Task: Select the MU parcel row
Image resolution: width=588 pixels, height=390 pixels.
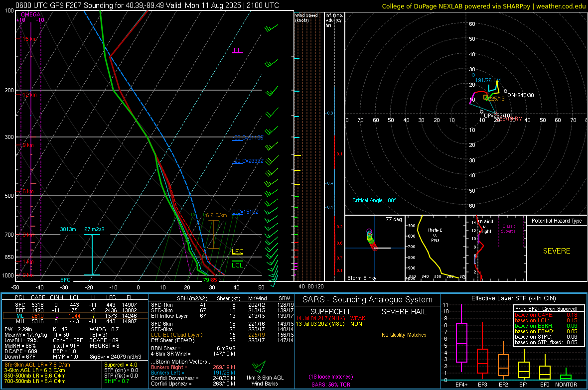Action: tap(75, 321)
